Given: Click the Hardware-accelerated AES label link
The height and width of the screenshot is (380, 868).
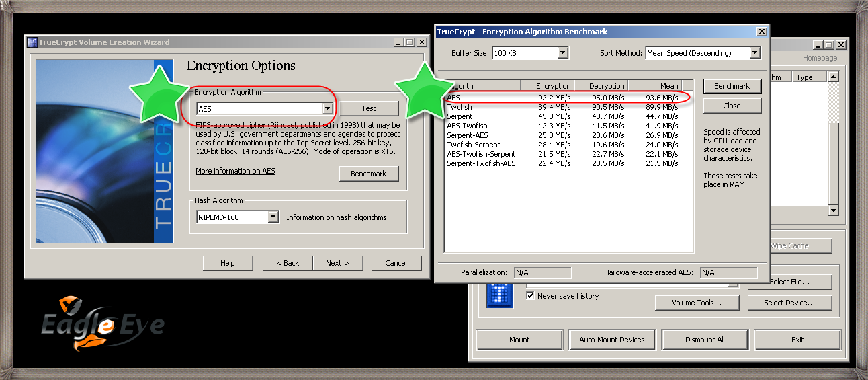Looking at the screenshot, I should click(x=648, y=272).
